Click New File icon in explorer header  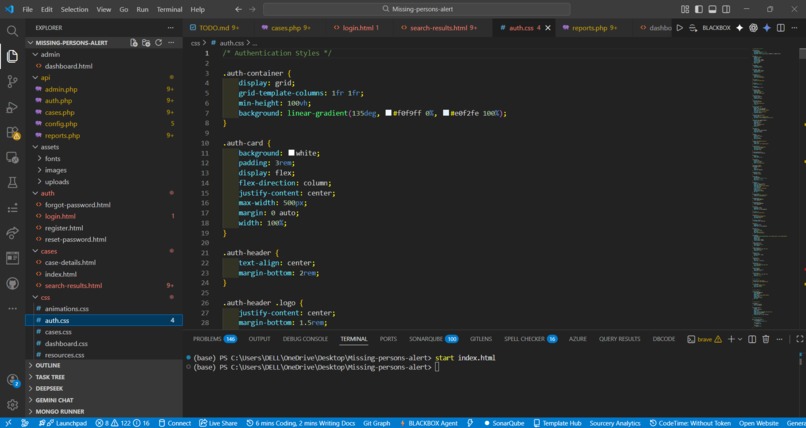point(133,43)
